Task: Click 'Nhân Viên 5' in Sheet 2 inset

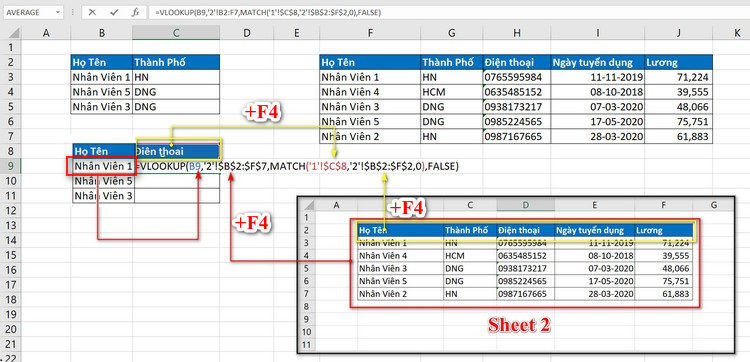Action: pos(400,281)
